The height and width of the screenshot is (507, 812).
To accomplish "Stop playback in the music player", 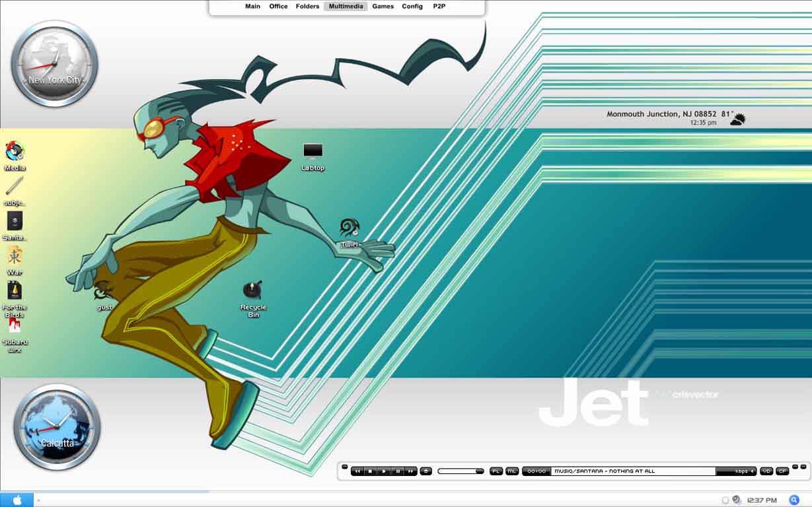I will 371,471.
